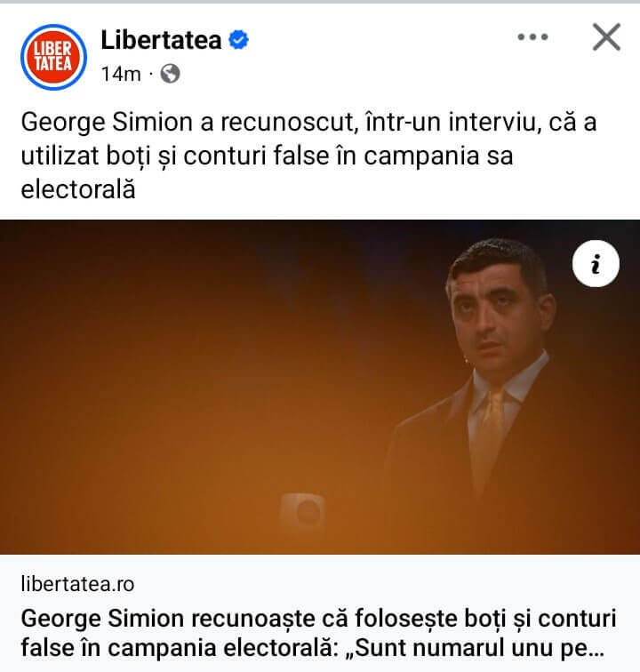The width and height of the screenshot is (640, 672).
Task: Click the grey link preview footer area
Action: coord(320,613)
